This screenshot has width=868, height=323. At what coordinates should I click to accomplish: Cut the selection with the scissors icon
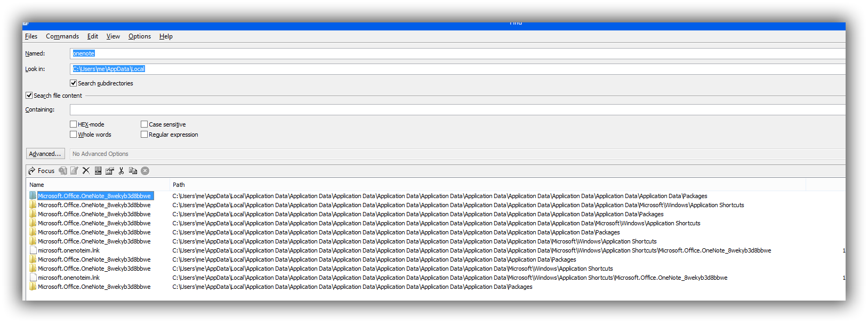click(122, 171)
